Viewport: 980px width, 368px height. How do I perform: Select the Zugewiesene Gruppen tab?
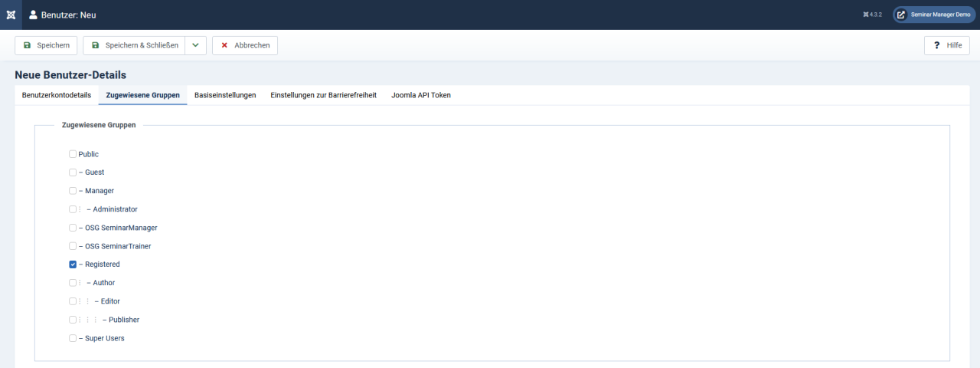(142, 95)
